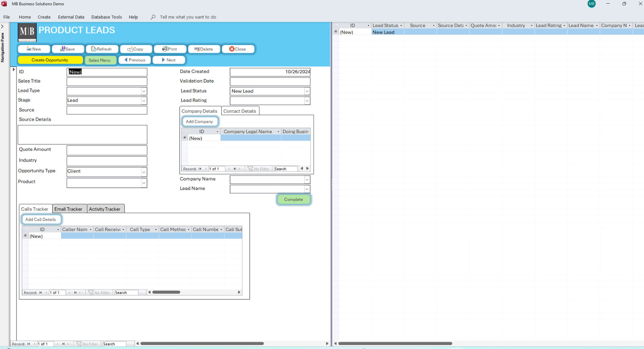Image resolution: width=644 pixels, height=349 pixels.
Task: Click the Calls Tracker horizontal scrollbar thumb
Action: (x=166, y=292)
